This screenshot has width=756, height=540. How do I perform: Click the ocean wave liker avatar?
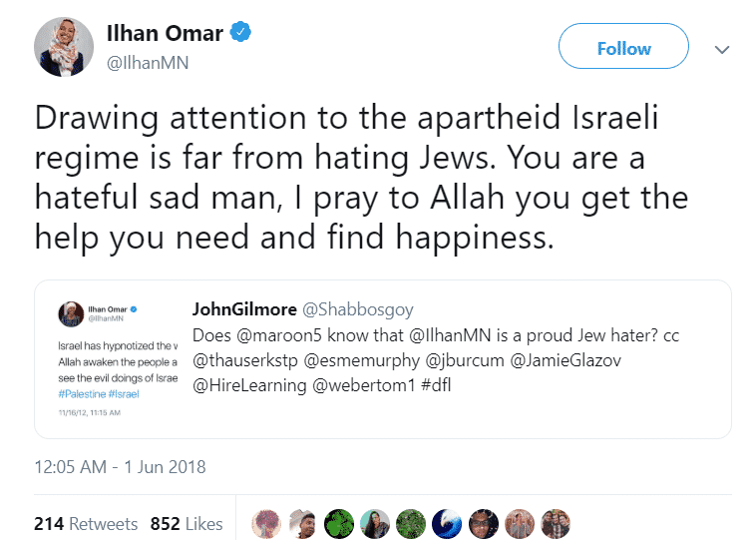tap(446, 524)
